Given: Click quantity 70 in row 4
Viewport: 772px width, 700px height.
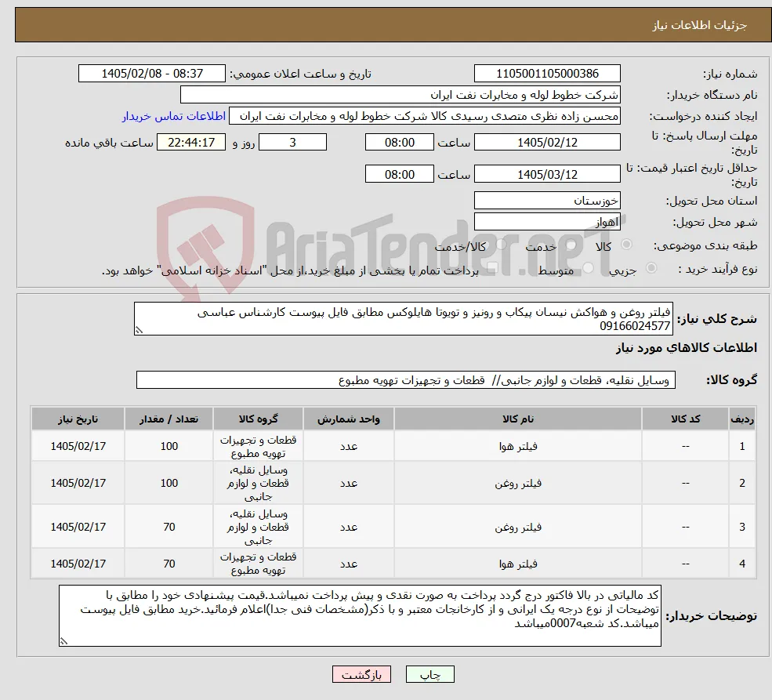Looking at the screenshot, I should [x=169, y=564].
